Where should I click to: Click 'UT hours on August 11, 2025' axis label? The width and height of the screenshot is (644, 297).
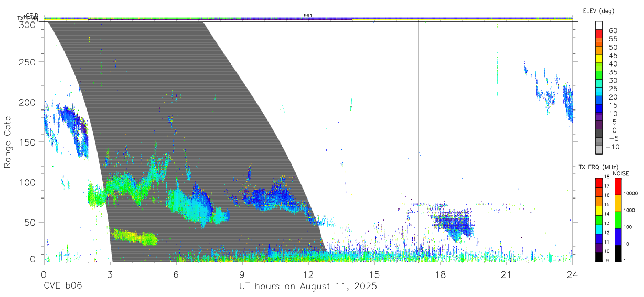(x=308, y=286)
